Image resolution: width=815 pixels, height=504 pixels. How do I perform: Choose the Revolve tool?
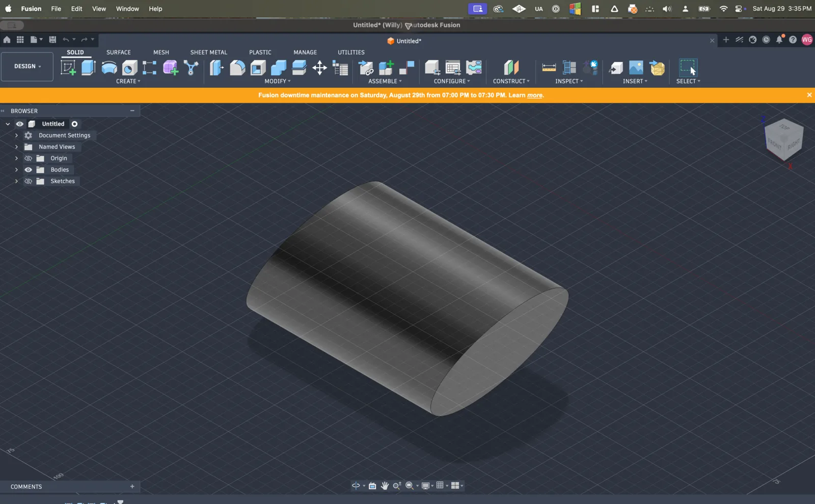(109, 67)
